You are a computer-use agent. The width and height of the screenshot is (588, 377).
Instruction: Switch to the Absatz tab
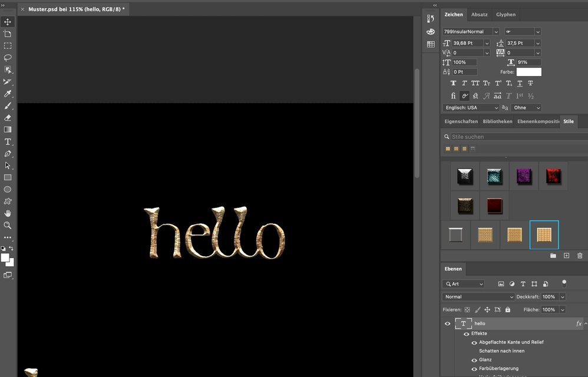click(x=479, y=15)
